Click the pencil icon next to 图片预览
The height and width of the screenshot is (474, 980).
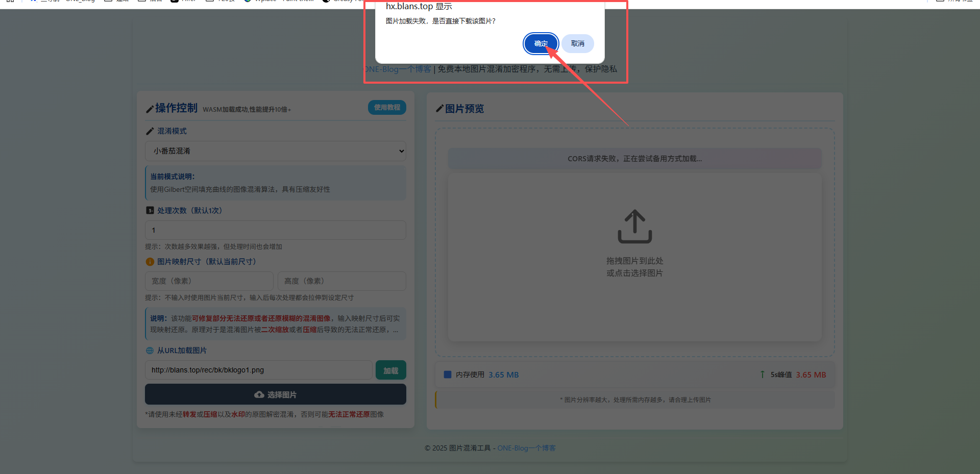click(439, 109)
